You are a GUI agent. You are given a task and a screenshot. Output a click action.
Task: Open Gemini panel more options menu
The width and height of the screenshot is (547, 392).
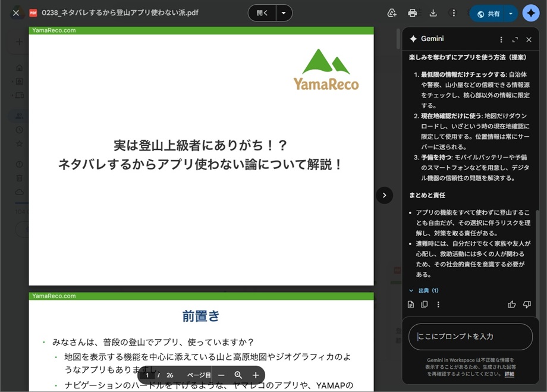pyautogui.click(x=501, y=39)
